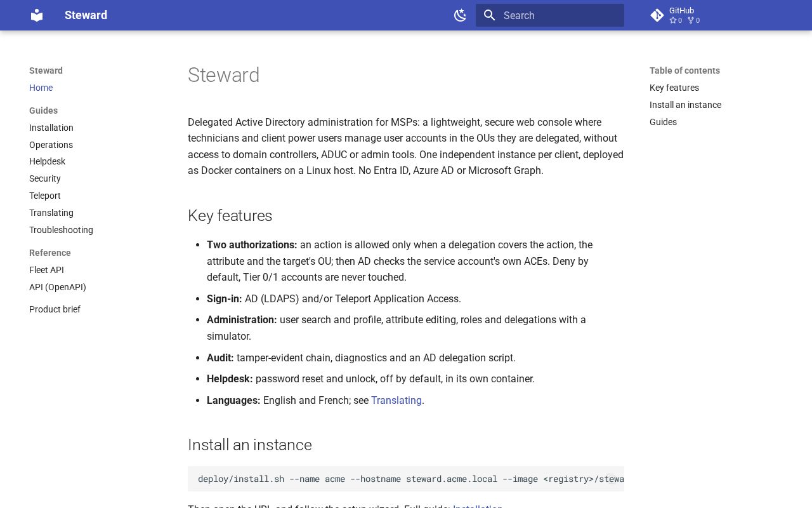Open the Security guide in sidebar
The width and height of the screenshot is (812, 508).
[45, 178]
